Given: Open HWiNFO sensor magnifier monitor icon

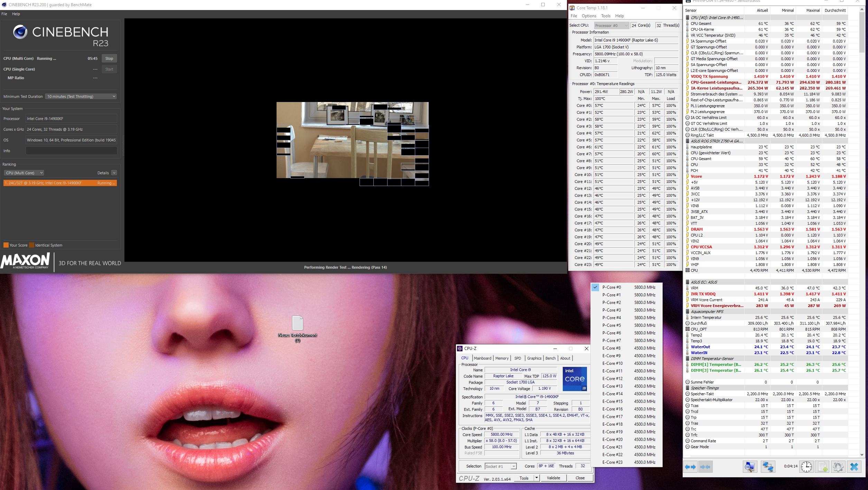Looking at the screenshot, I should click(x=749, y=467).
